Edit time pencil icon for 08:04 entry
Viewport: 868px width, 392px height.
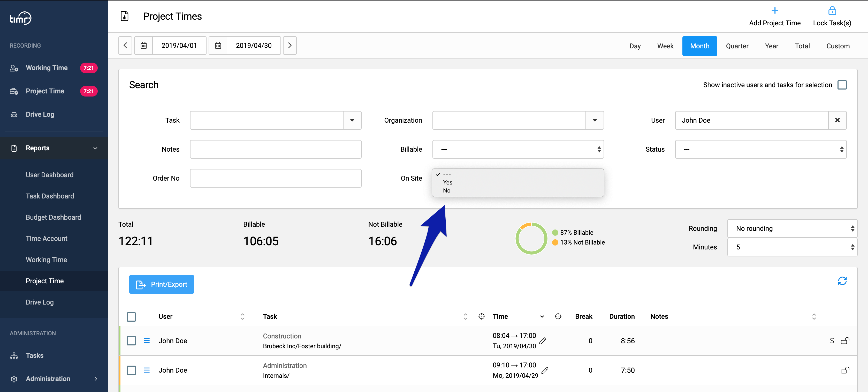point(543,341)
